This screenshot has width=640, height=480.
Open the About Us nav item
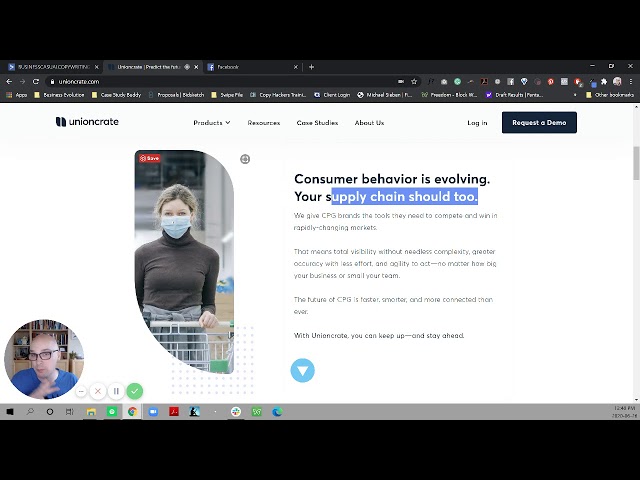point(369,122)
